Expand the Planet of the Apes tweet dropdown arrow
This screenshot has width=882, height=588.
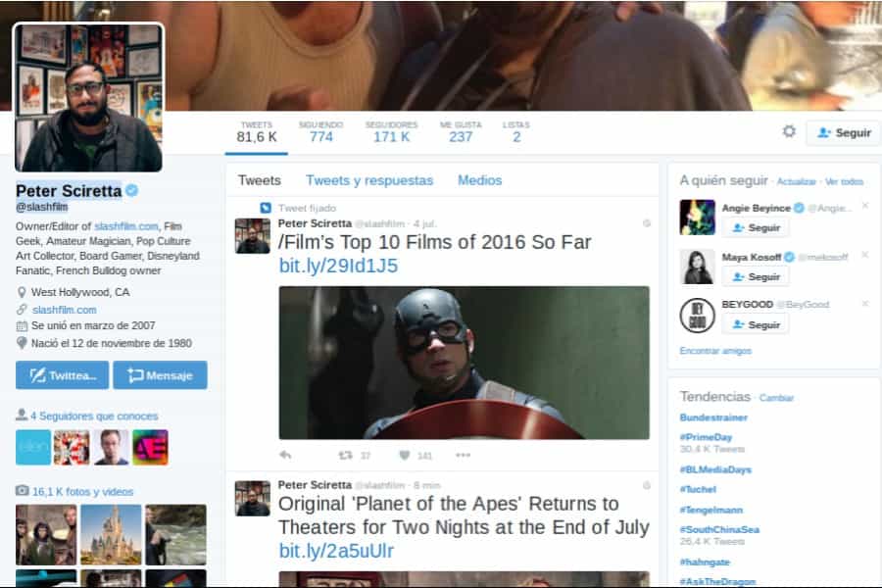[x=647, y=485]
